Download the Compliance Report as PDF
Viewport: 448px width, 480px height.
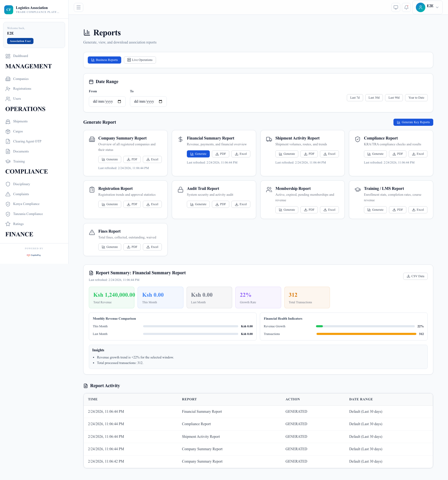(x=397, y=154)
